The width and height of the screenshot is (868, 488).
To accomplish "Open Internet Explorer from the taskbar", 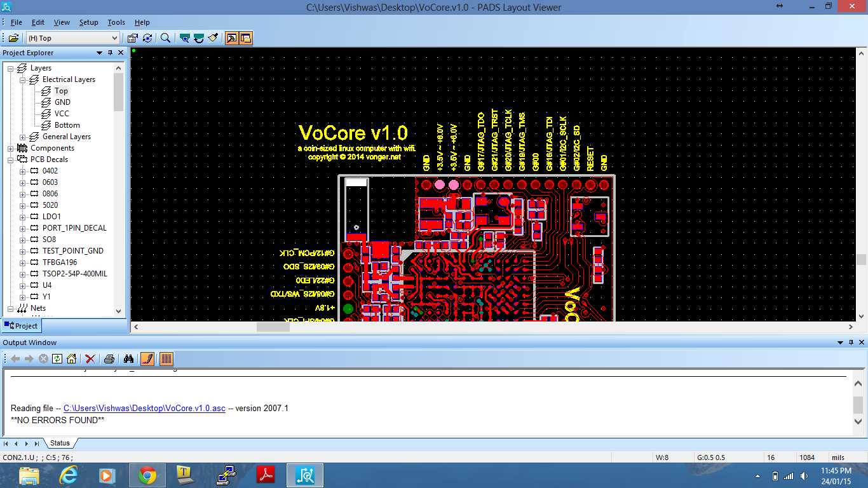I will (x=69, y=475).
